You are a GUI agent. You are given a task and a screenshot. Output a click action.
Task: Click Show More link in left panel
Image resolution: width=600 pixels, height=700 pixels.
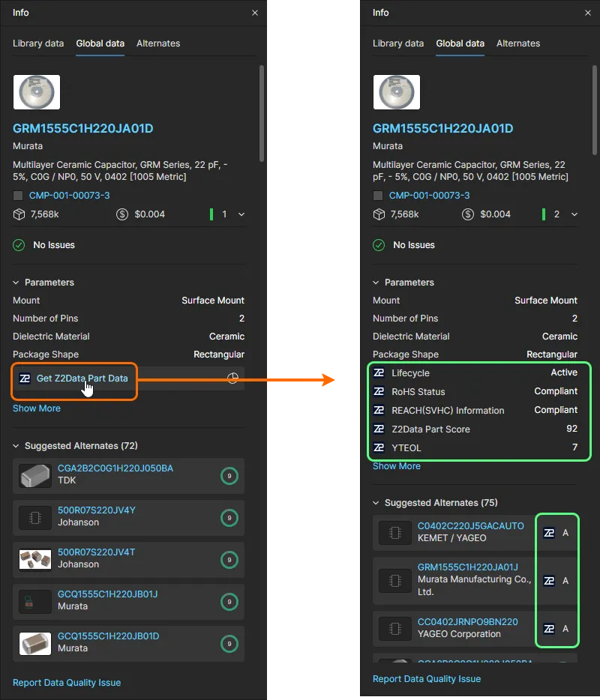click(x=37, y=408)
